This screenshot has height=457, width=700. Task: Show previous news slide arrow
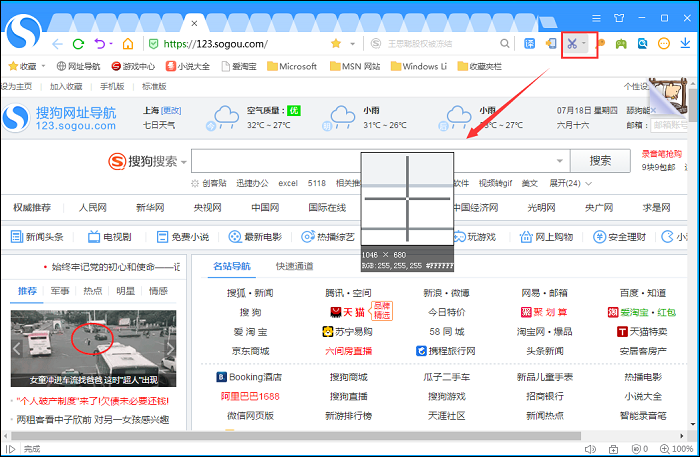17,349
